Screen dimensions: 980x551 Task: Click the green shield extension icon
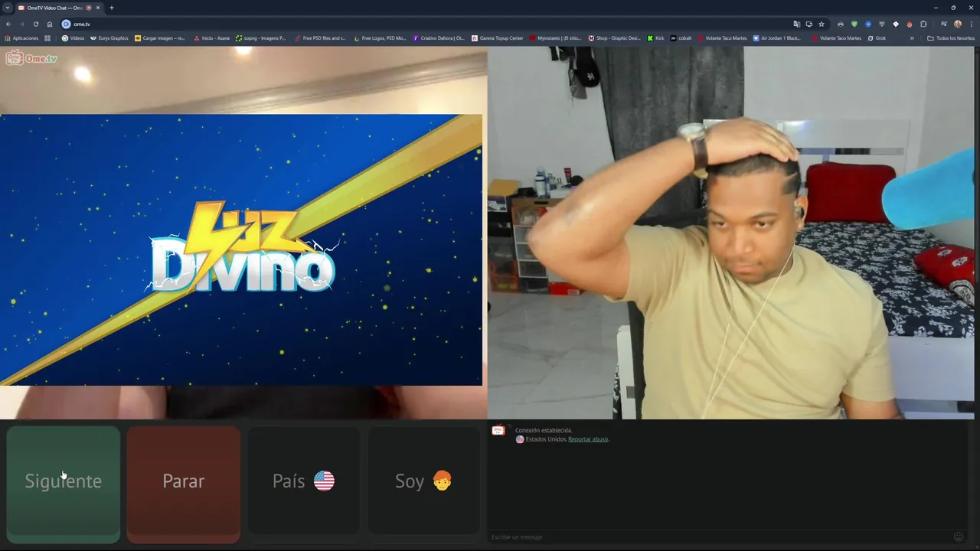pyautogui.click(x=854, y=24)
